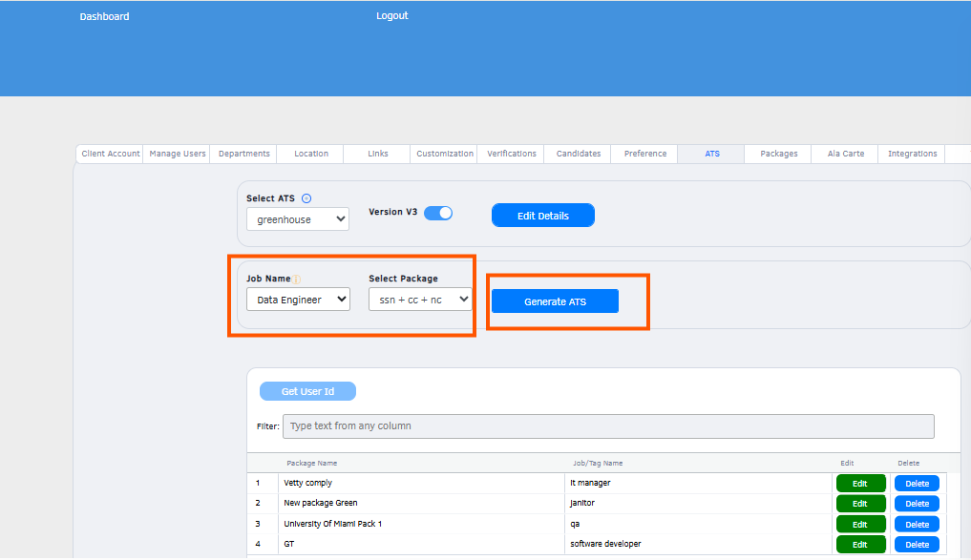Viewport: 971px width, 560px height.
Task: Click the info icon beside Job Name
Action: (x=297, y=280)
